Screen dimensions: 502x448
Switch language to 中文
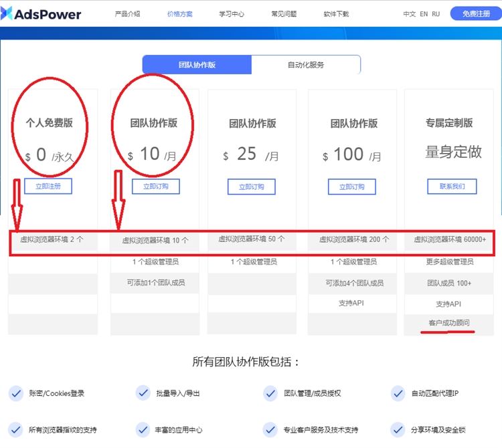coord(410,14)
